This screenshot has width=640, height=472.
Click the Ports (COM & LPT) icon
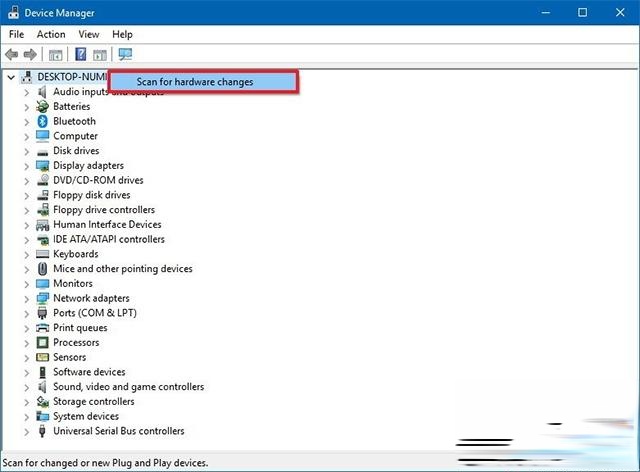(42, 313)
